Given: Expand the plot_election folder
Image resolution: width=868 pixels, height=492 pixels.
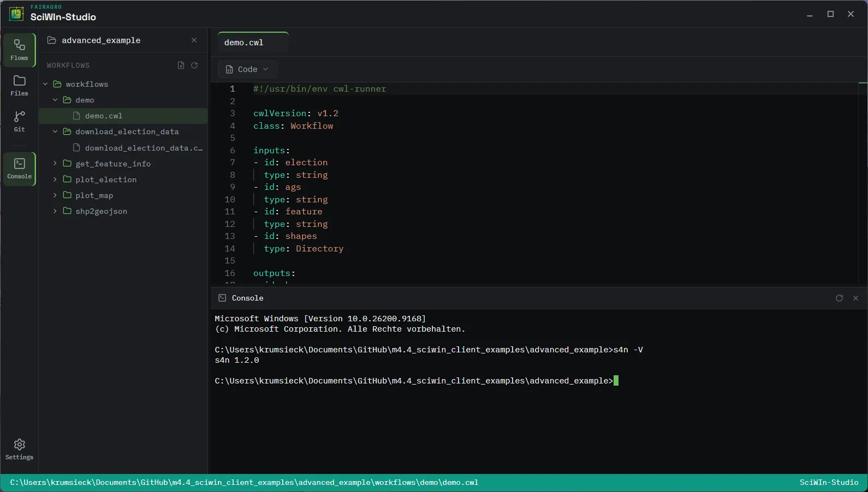Looking at the screenshot, I should coord(55,179).
